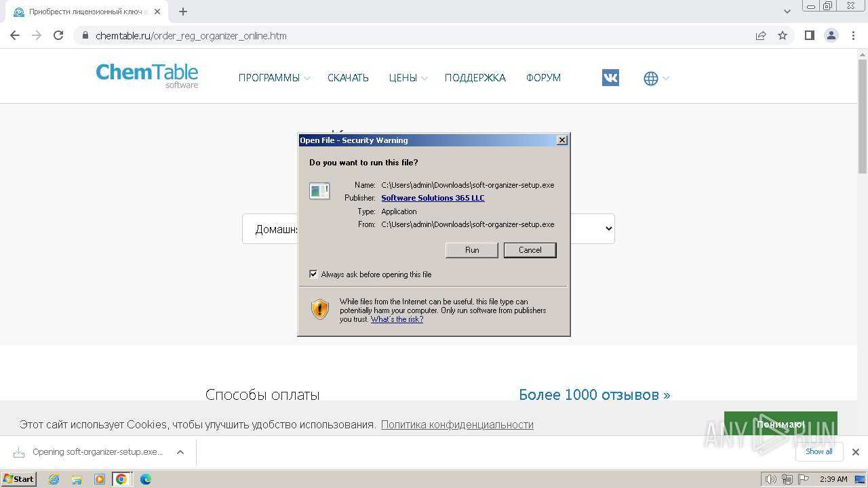
Task: Click the Способы оплаты heading
Action: click(x=262, y=394)
